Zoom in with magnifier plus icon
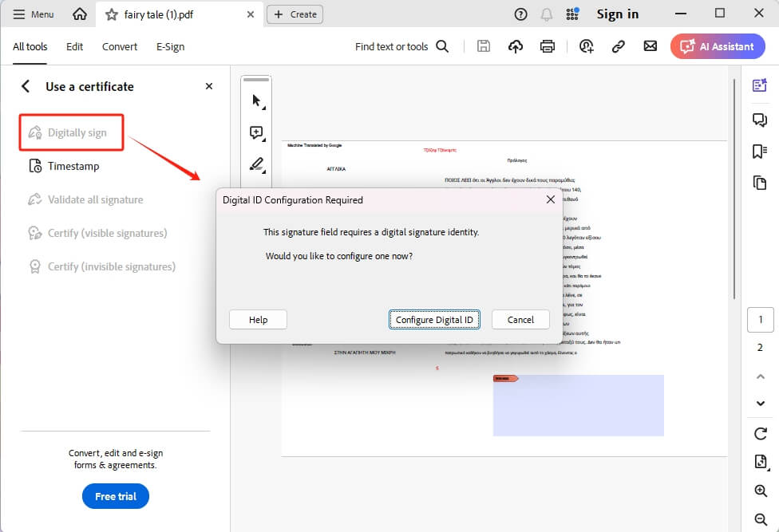Image resolution: width=779 pixels, height=532 pixels. pos(761,491)
